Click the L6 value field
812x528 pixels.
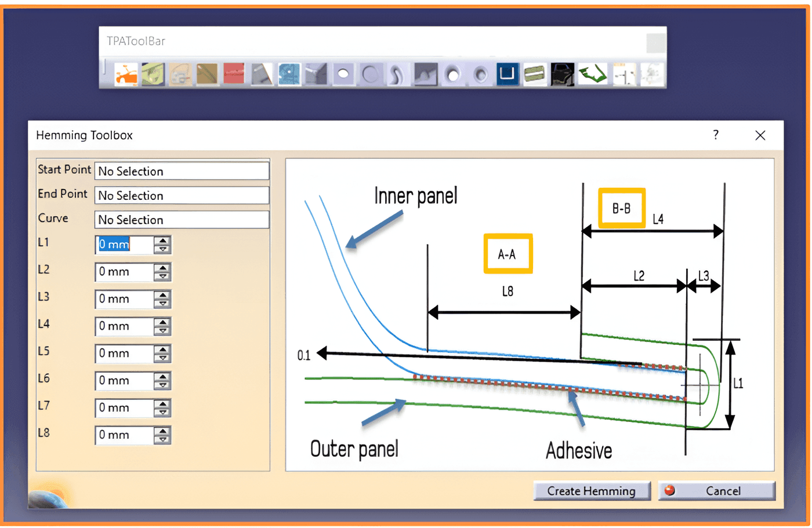tap(125, 381)
